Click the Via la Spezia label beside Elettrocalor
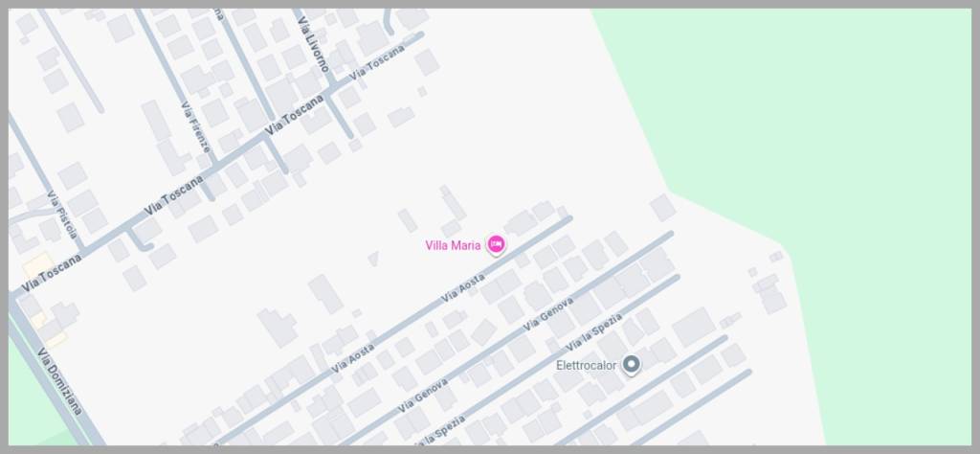Viewport: 980px width, 454px height. pos(593,331)
